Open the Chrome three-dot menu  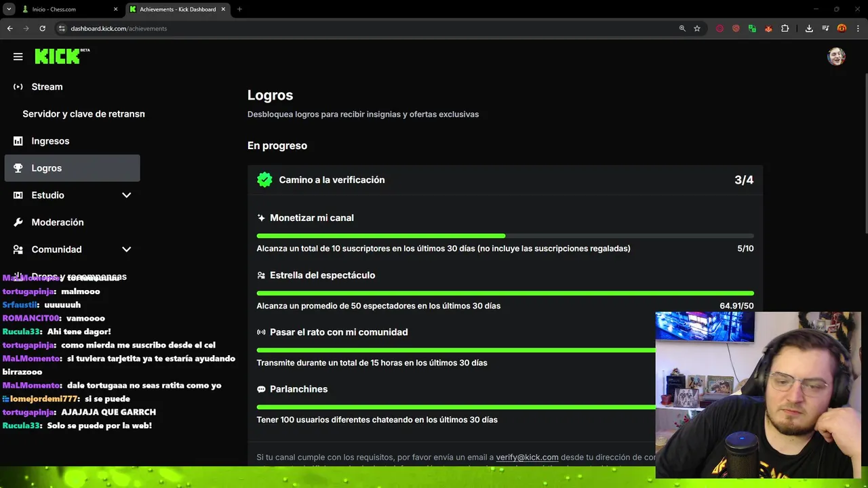(859, 28)
